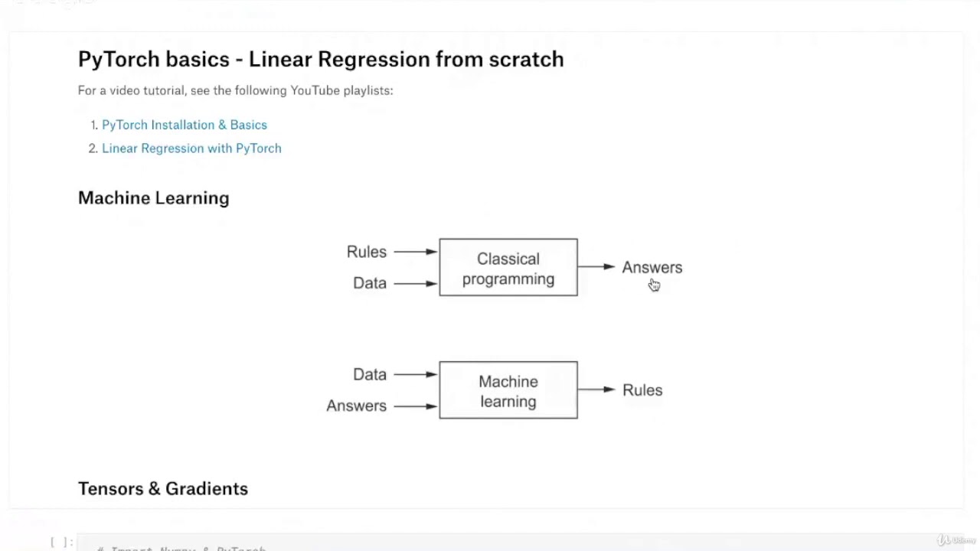Click the Answers input label of Machine learning
Screen dimensions: 980x551
357,406
